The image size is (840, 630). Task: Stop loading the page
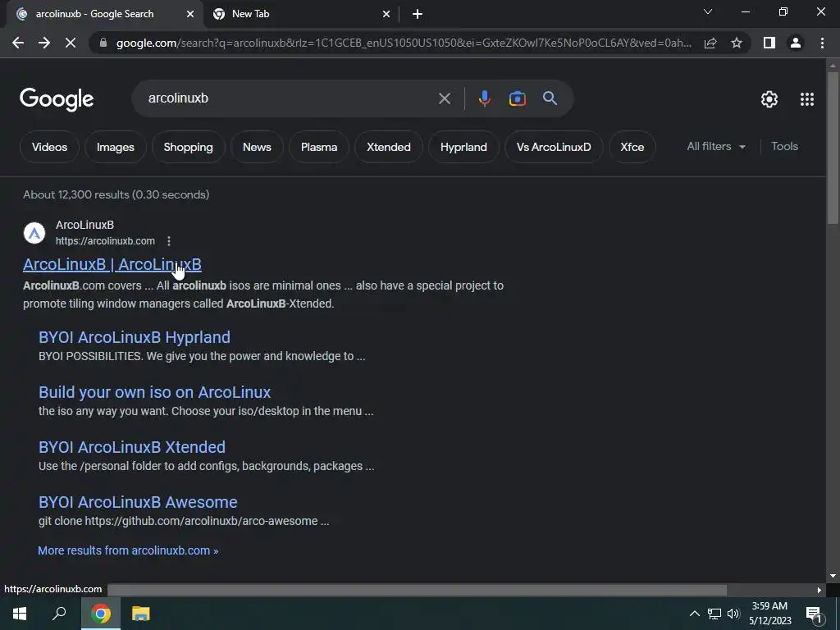click(71, 43)
